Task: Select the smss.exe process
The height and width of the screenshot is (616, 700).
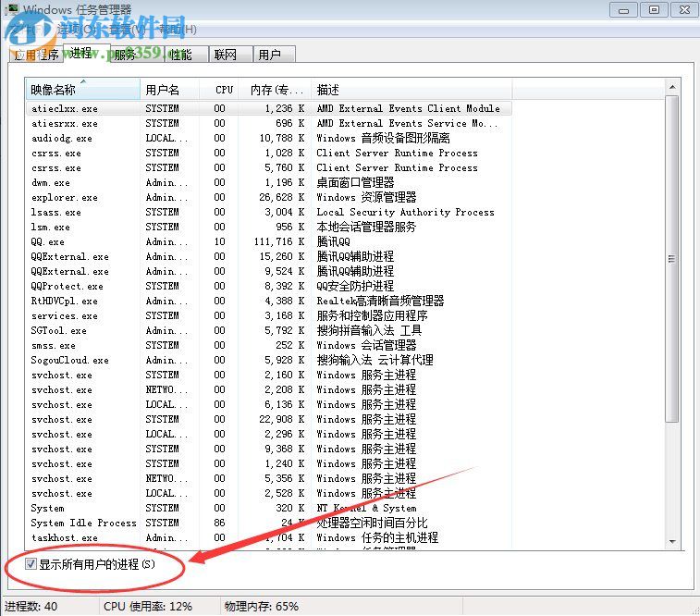Action: click(x=269, y=345)
